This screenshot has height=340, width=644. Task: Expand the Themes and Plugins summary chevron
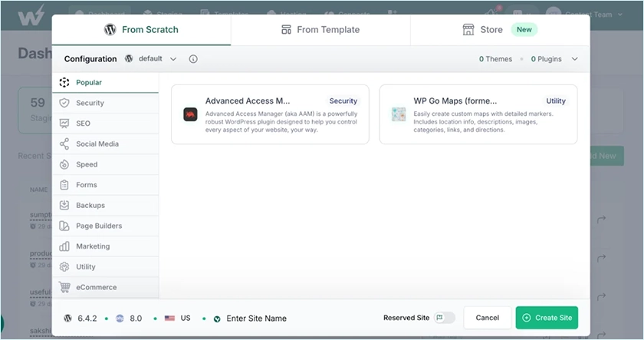point(575,59)
